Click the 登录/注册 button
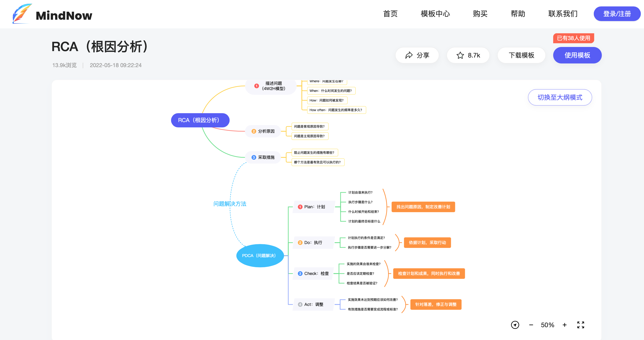Screen dimensions: 644x340 pos(617,14)
